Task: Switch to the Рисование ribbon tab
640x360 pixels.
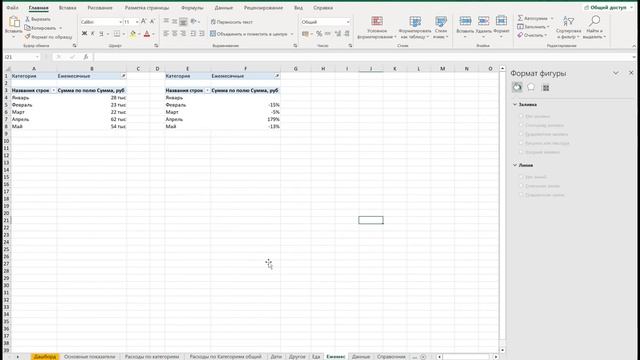Action: tap(100, 8)
